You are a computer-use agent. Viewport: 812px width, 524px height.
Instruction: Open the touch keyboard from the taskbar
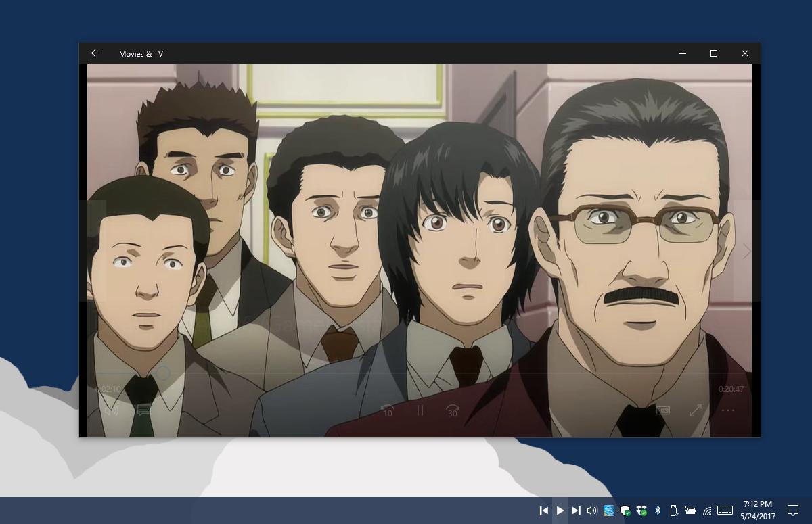tap(725, 510)
